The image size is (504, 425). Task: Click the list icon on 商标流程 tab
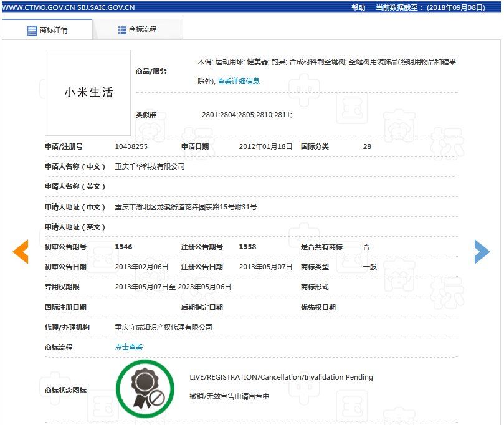coord(122,30)
